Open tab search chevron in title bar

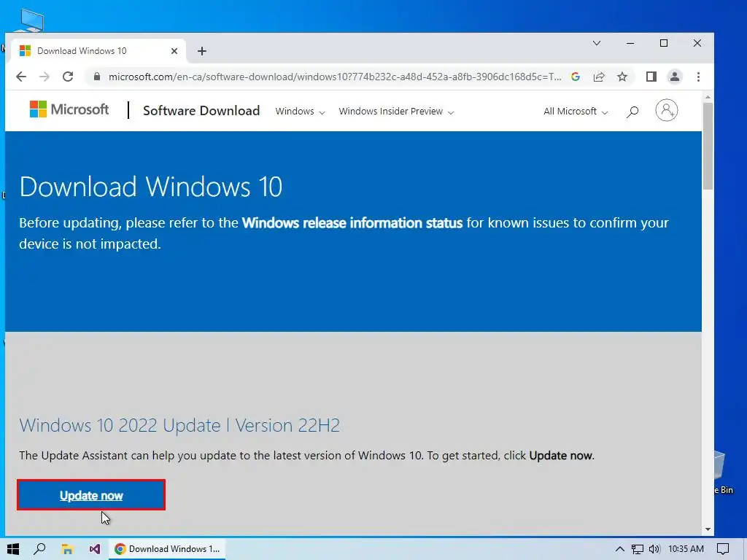pos(597,43)
